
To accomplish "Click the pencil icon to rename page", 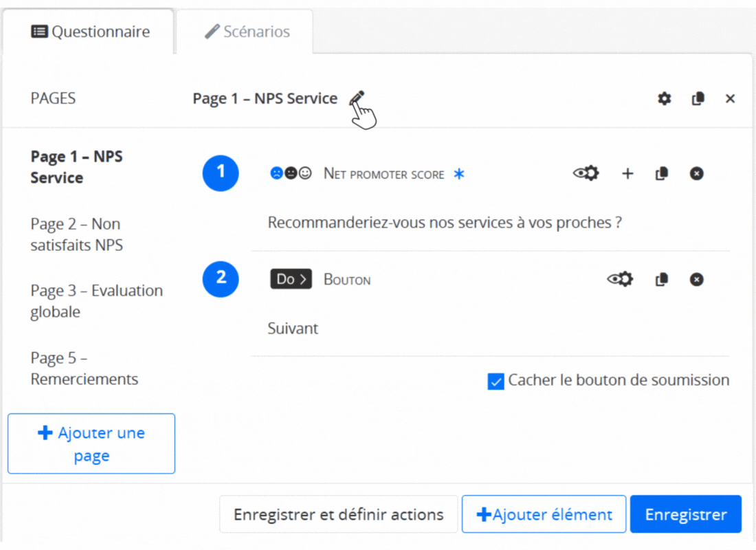I will pyautogui.click(x=356, y=98).
